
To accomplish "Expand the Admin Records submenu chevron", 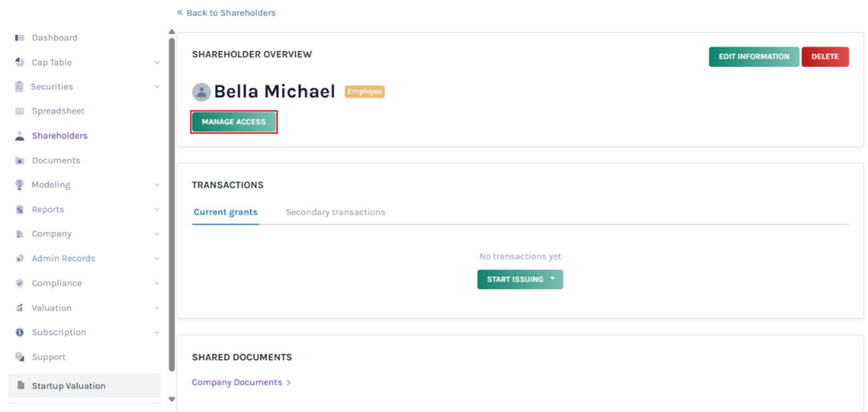I will click(157, 259).
